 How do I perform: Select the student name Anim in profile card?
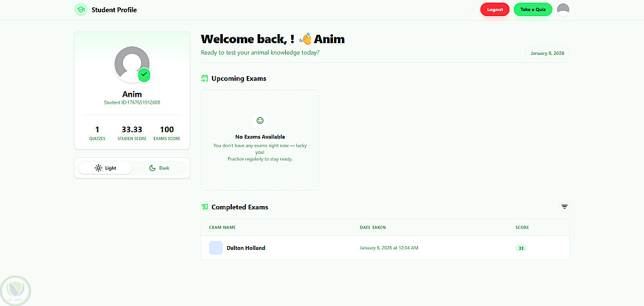coord(132,94)
